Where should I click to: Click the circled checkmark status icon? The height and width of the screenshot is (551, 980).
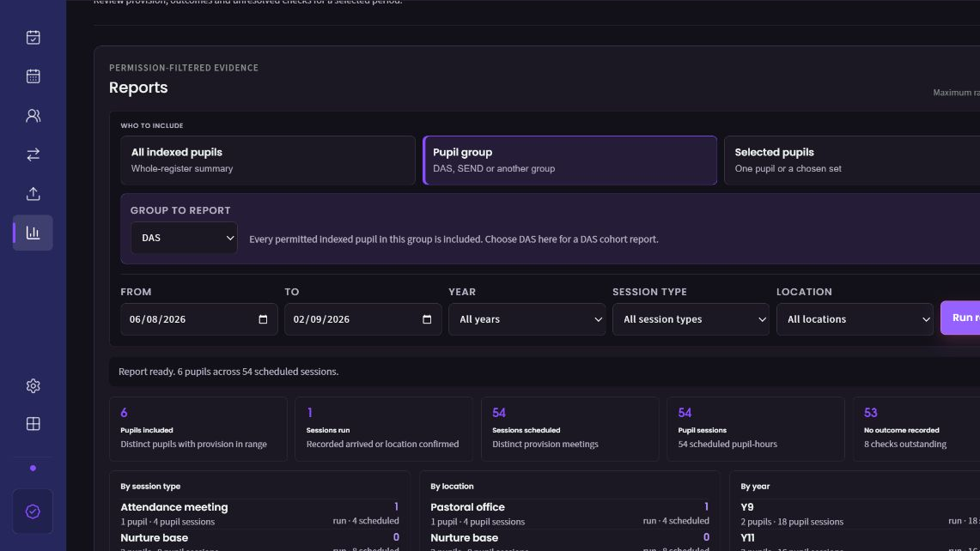33,512
